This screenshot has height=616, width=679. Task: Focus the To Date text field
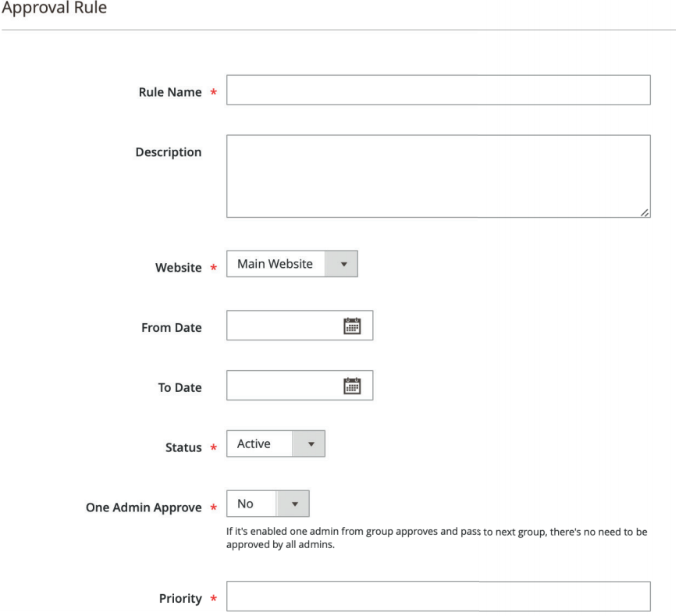pos(300,385)
